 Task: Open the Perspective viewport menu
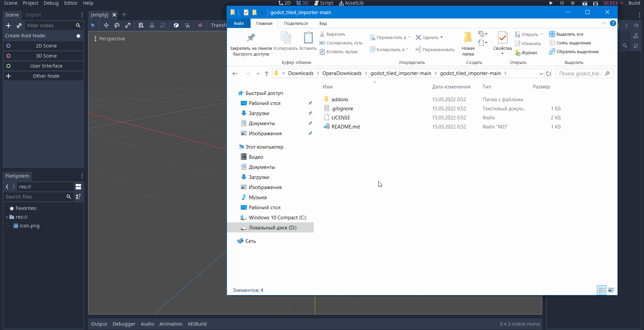click(110, 39)
